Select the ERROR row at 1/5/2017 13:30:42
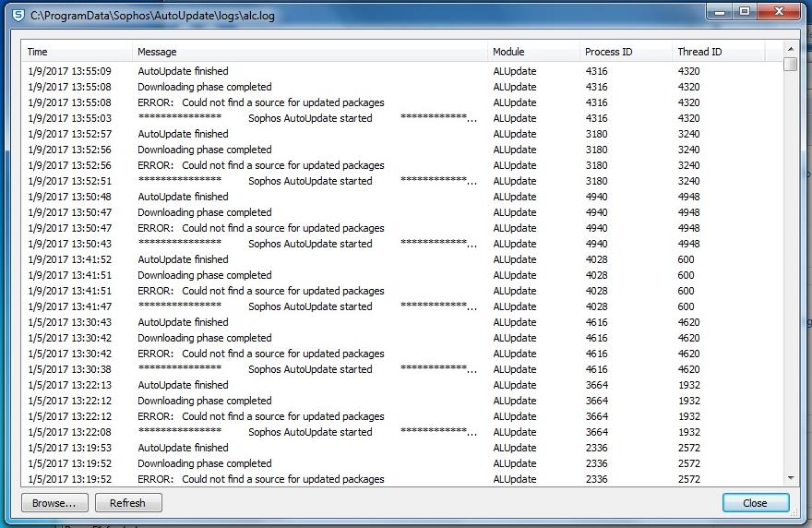This screenshot has width=812, height=528. [x=402, y=354]
